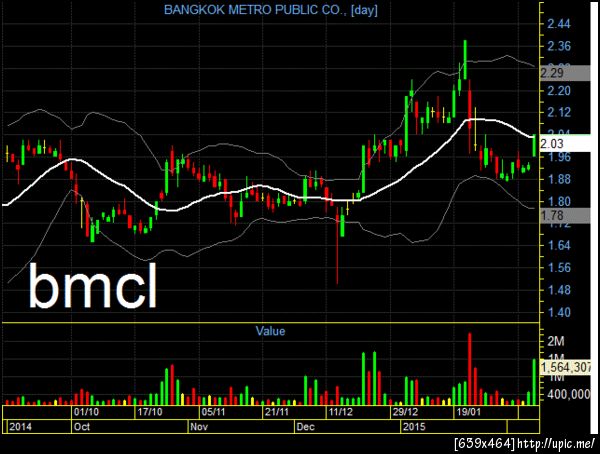
Task: Select the 29/12 date marker
Action: pyautogui.click(x=405, y=412)
